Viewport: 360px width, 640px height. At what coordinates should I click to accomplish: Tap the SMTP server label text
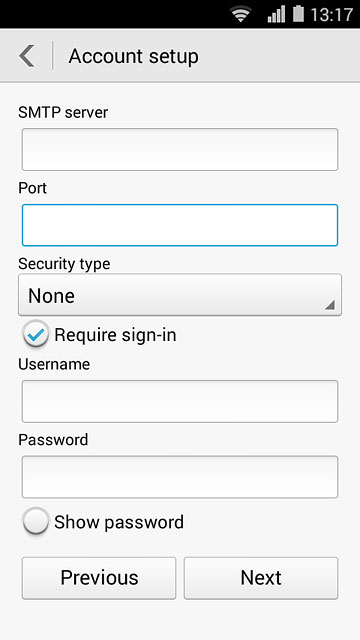[63, 112]
